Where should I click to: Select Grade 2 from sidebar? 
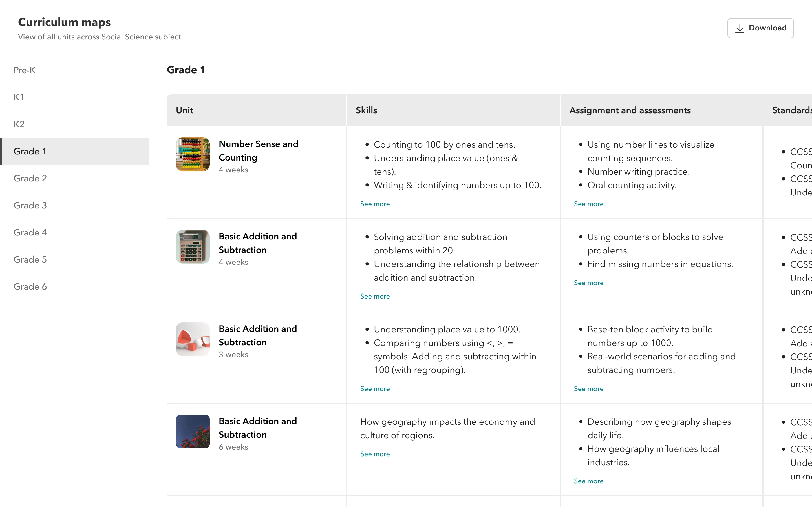31,178
